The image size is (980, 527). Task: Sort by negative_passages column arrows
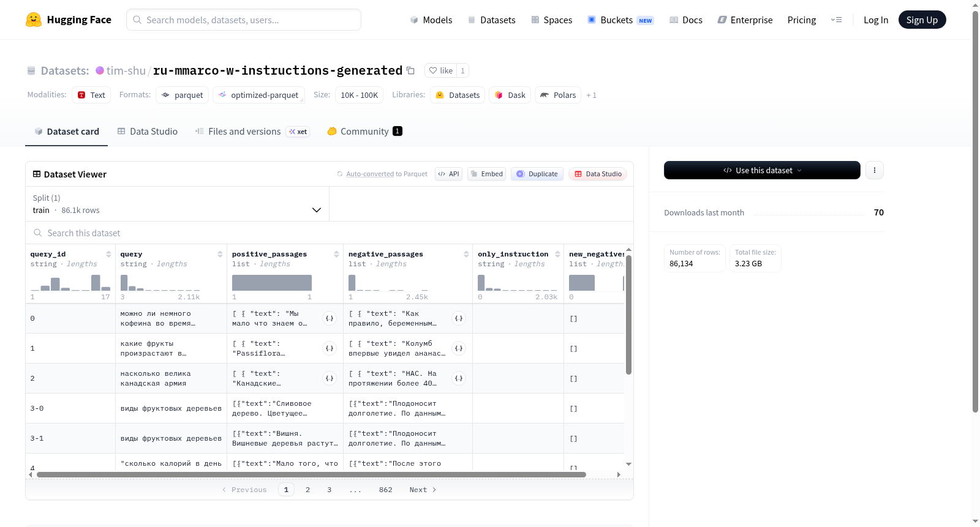466,254
